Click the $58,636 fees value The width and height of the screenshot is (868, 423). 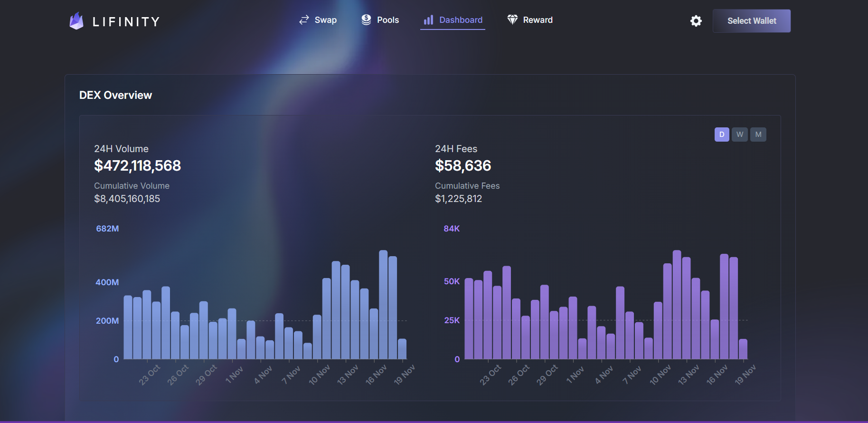tap(463, 165)
